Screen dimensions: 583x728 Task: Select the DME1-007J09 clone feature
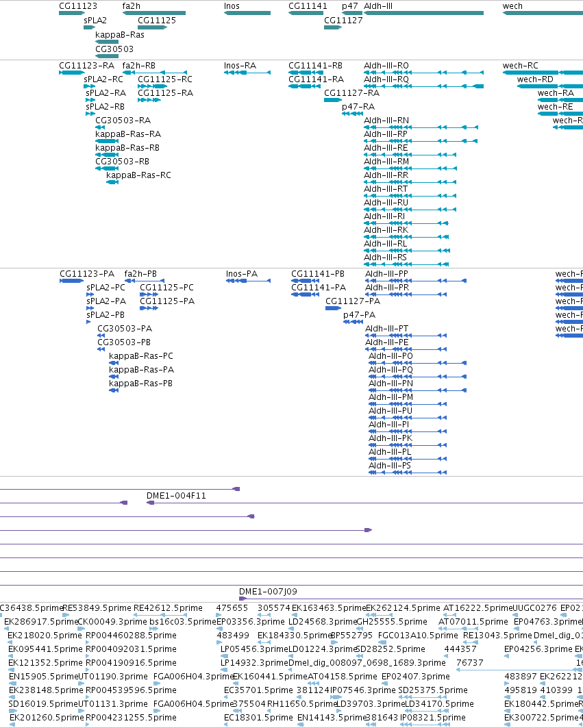tap(410, 599)
